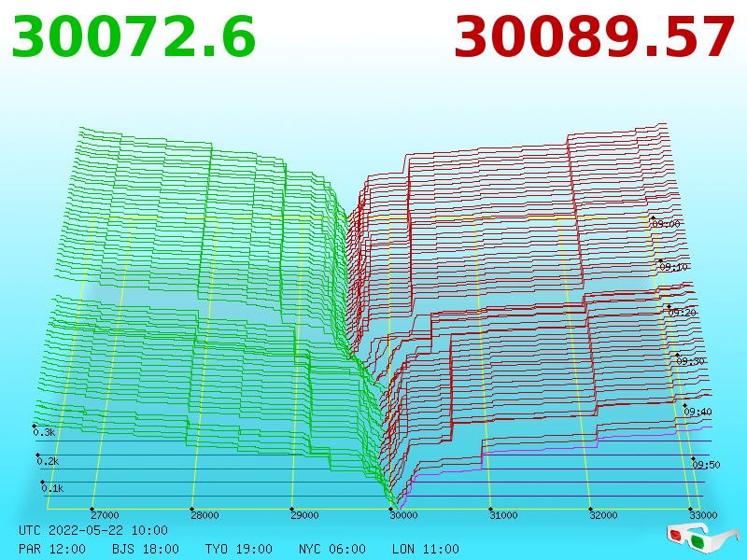Click the BJS 18:00 Beijing time

pyautogui.click(x=146, y=549)
